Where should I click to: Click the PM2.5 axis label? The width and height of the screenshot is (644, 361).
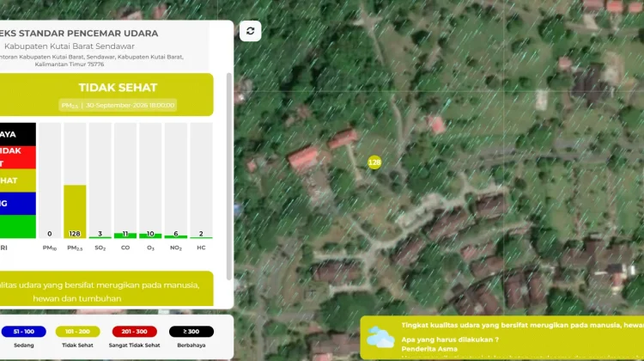75,248
